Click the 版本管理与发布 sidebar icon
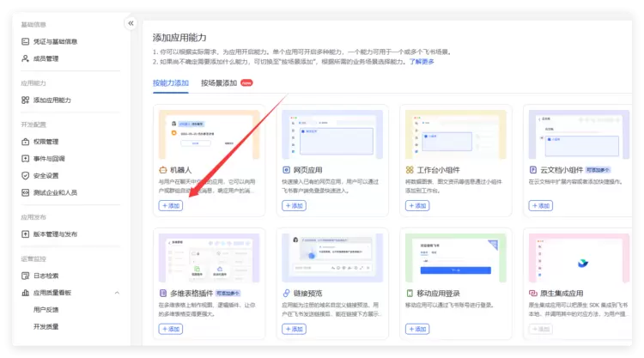Image resolution: width=644 pixels, height=358 pixels. click(x=26, y=234)
